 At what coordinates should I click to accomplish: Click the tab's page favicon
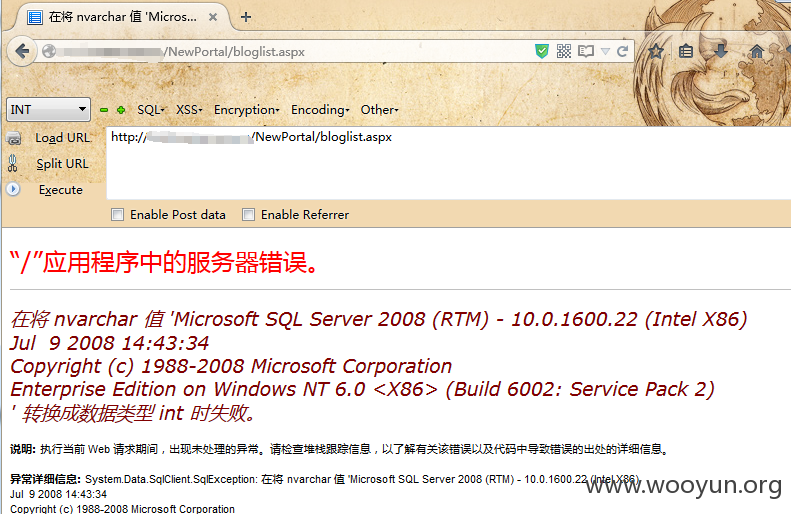(x=35, y=18)
